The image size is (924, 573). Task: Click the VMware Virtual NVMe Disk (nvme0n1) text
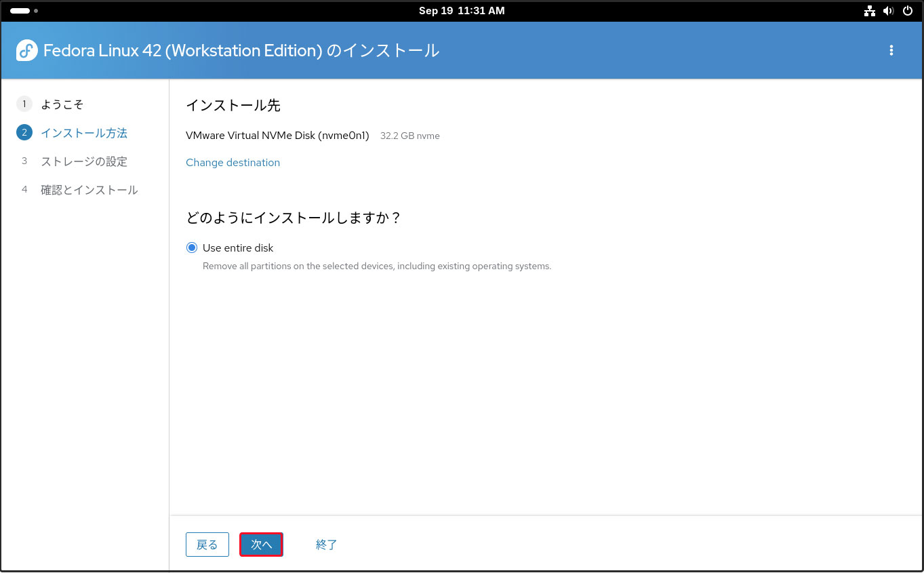277,136
